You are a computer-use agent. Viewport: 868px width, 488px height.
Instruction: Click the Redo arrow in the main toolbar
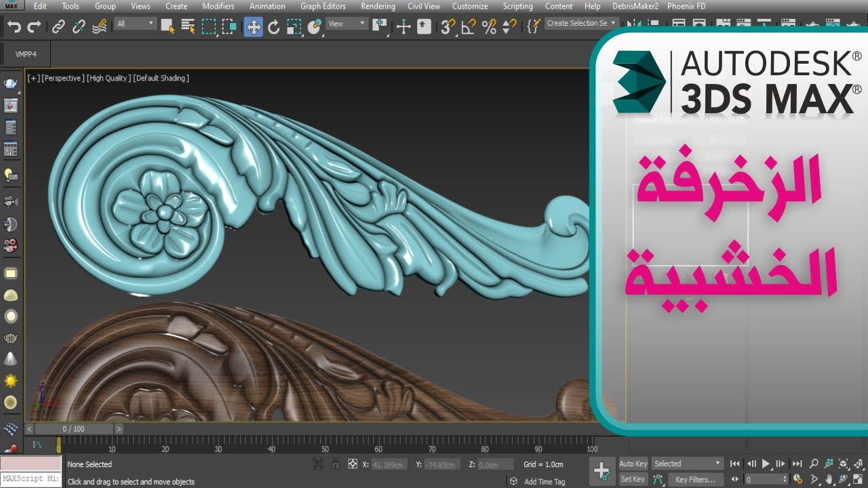[34, 27]
